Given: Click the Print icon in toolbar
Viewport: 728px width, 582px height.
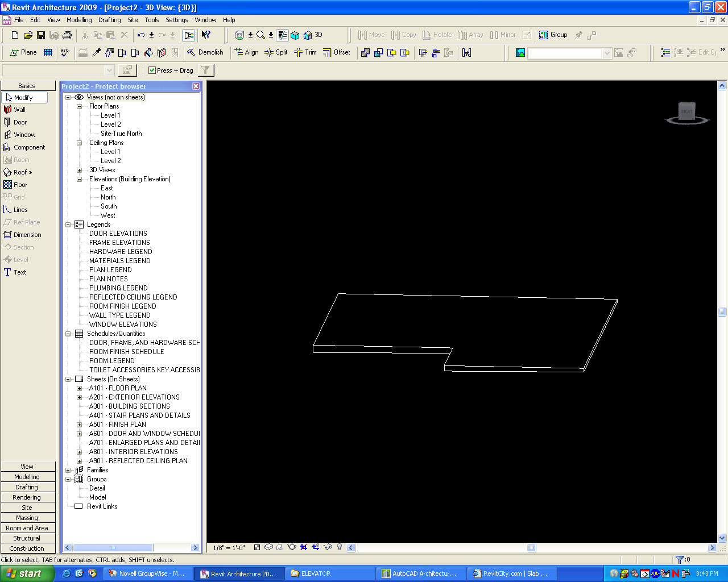Looking at the screenshot, I should (x=67, y=35).
